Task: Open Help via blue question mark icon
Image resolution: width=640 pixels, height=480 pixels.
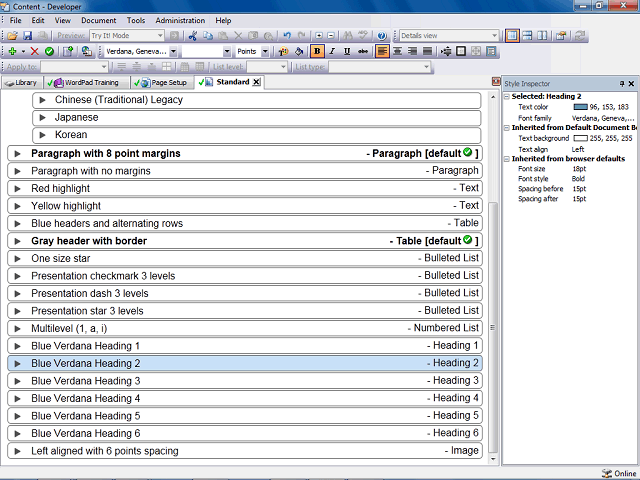Action: click(x=382, y=36)
